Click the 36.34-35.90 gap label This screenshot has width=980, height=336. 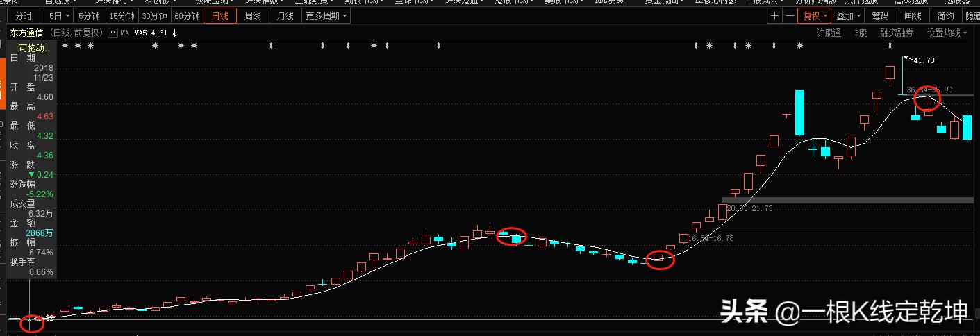coord(929,90)
